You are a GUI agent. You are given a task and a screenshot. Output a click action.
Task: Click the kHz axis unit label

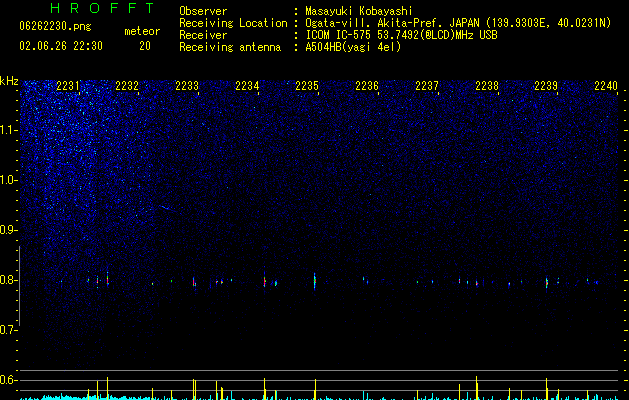pos(9,81)
